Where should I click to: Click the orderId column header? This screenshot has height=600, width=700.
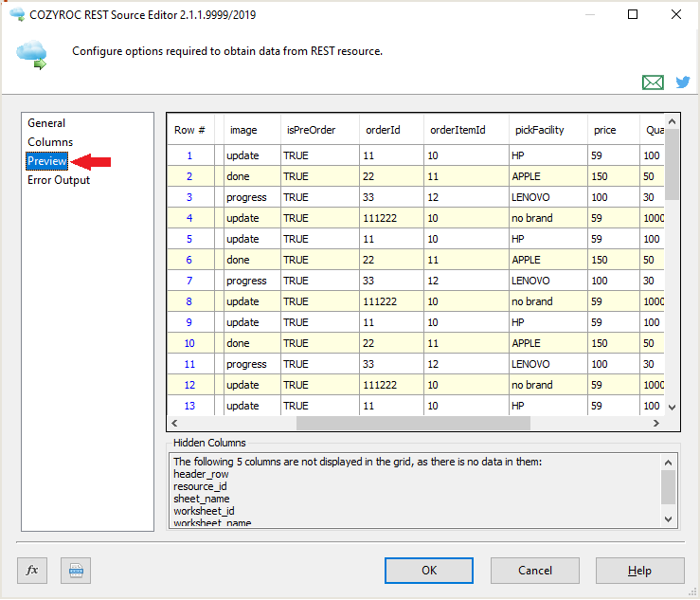pyautogui.click(x=391, y=130)
